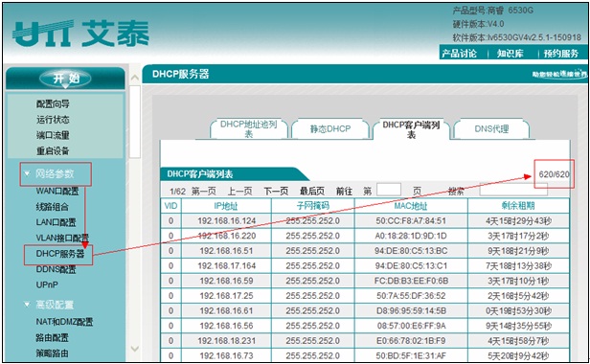The image size is (590, 364).
Task: Open 路由配置 menu entry
Action: coord(53,337)
